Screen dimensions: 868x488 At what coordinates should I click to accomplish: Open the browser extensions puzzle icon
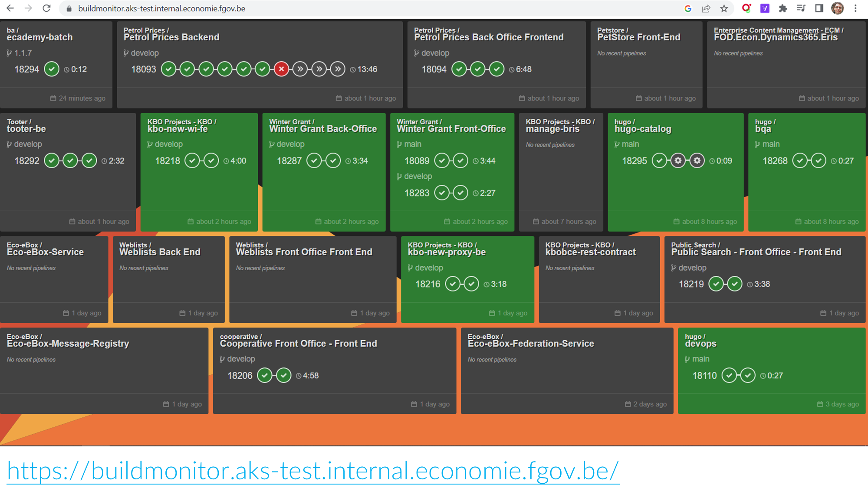click(x=783, y=8)
